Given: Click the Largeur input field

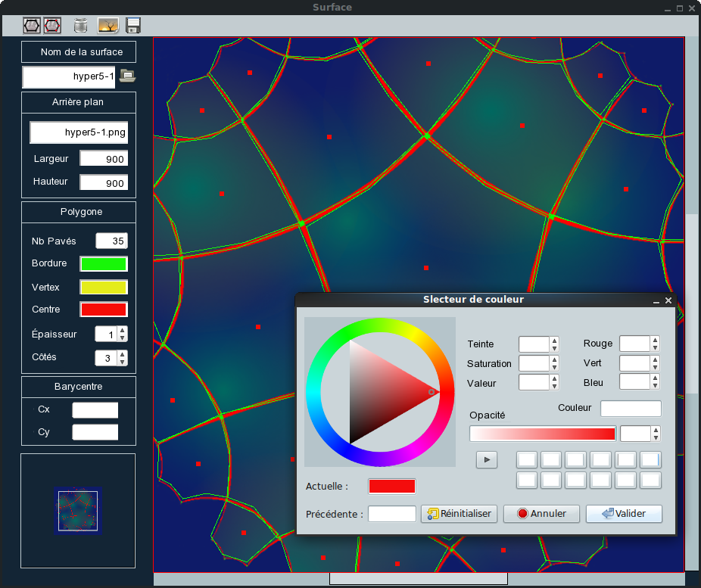Looking at the screenshot, I should point(104,159).
